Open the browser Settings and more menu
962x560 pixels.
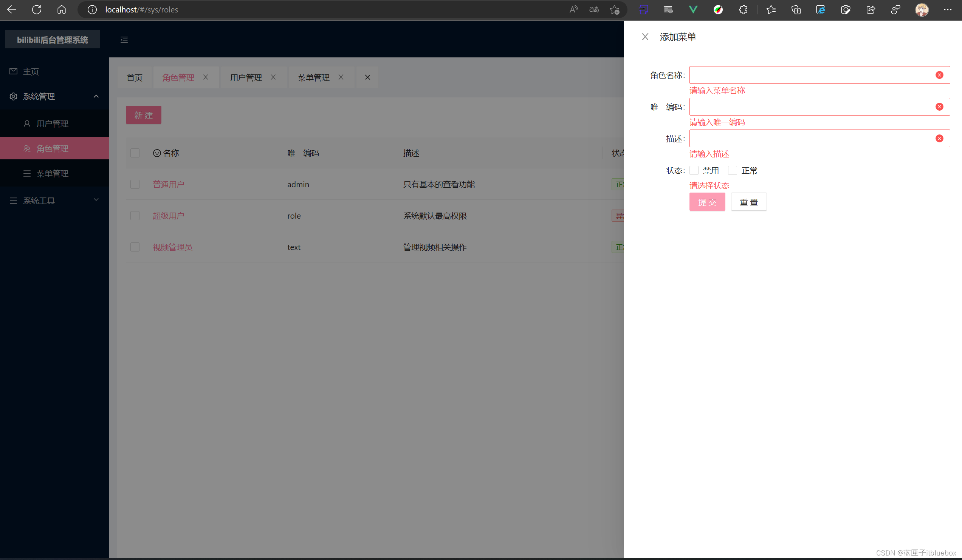948,10
